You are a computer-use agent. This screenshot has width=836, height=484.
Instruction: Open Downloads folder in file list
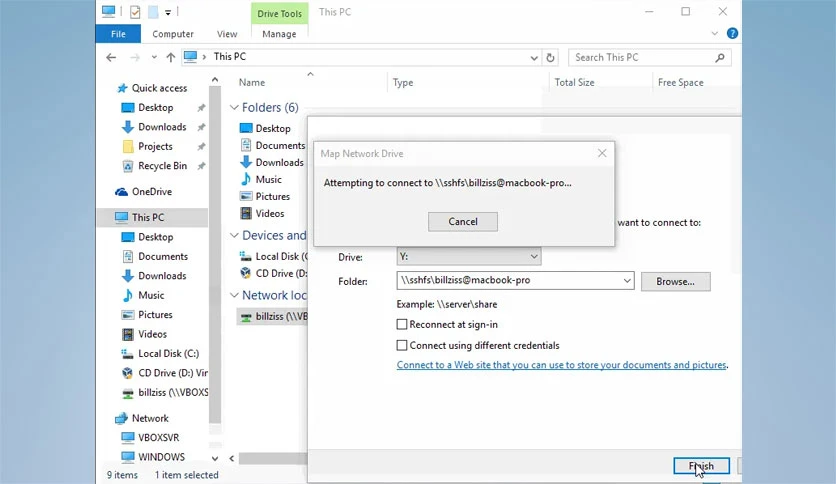[279, 163]
